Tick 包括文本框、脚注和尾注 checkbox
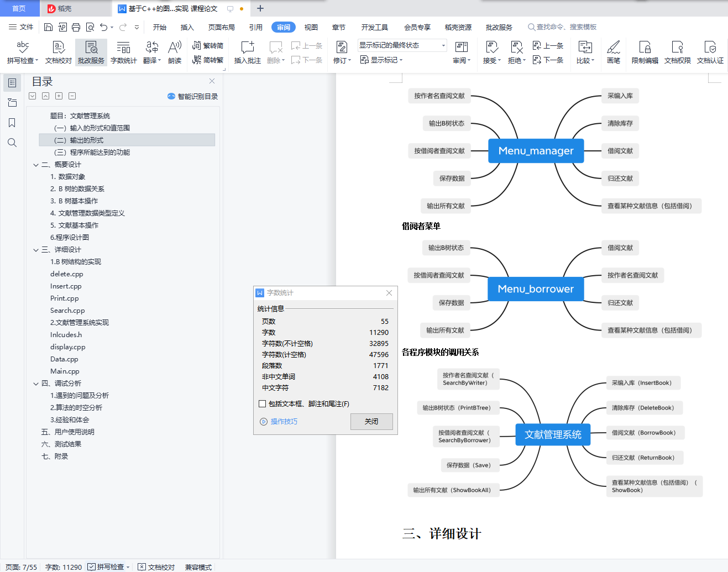The width and height of the screenshot is (728, 572). point(263,404)
